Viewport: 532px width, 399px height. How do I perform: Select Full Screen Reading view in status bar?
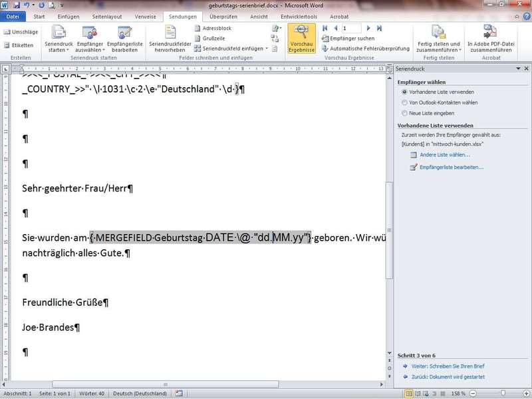(x=418, y=394)
